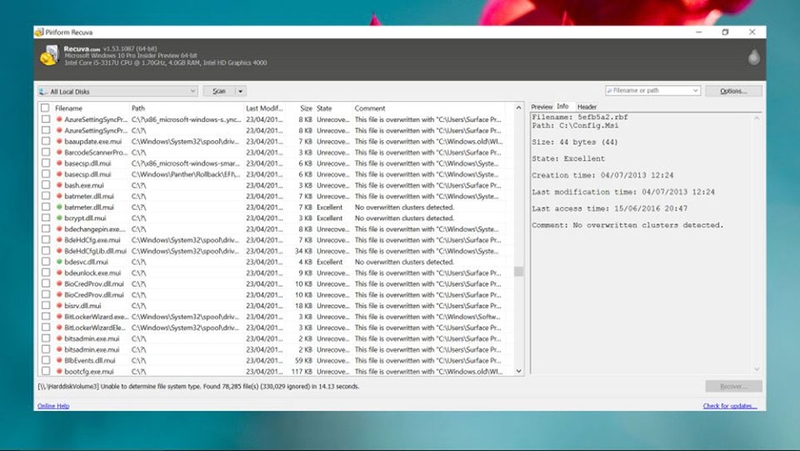Click the green status dot for batmeter.dll.mui

point(59,207)
